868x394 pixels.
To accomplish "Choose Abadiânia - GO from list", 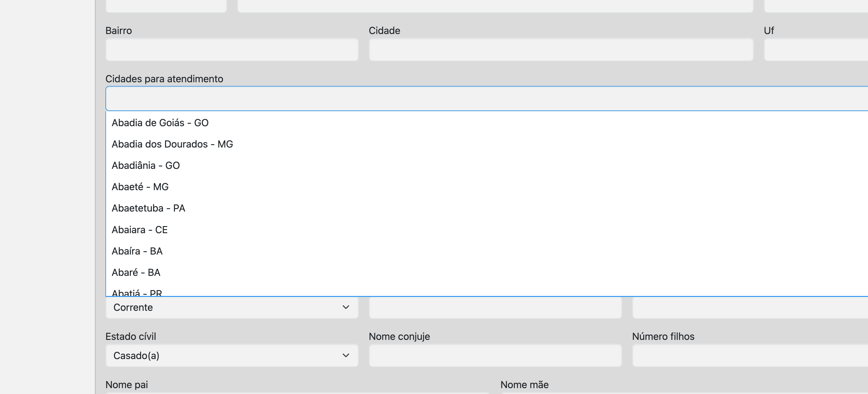I will click(x=487, y=165).
